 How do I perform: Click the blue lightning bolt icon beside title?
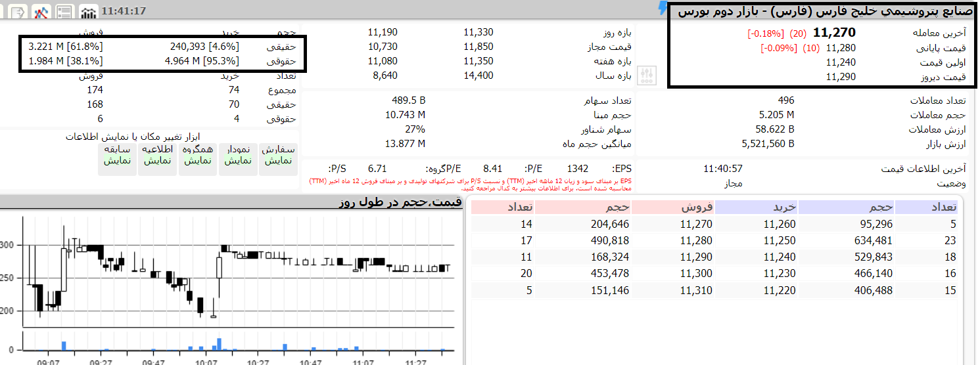click(663, 8)
